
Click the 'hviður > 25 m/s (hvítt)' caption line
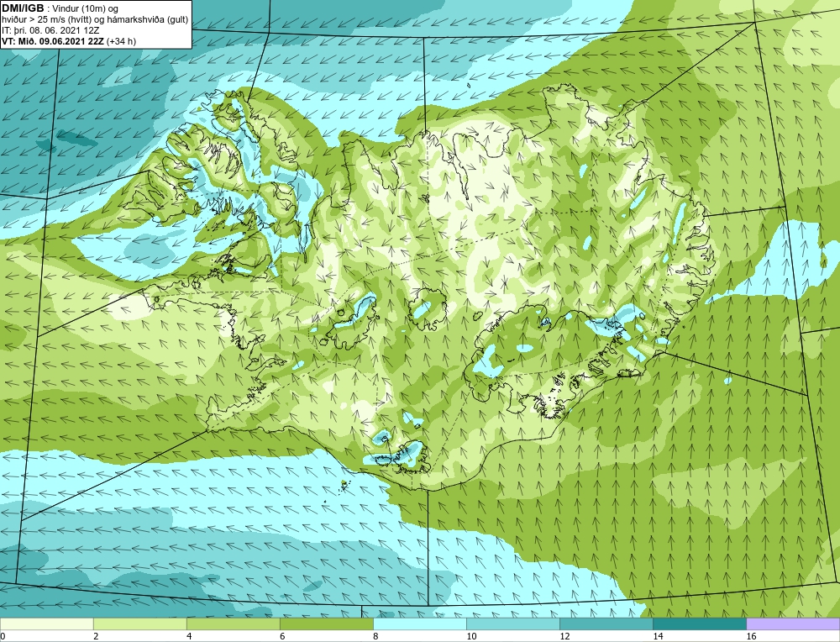pos(95,20)
